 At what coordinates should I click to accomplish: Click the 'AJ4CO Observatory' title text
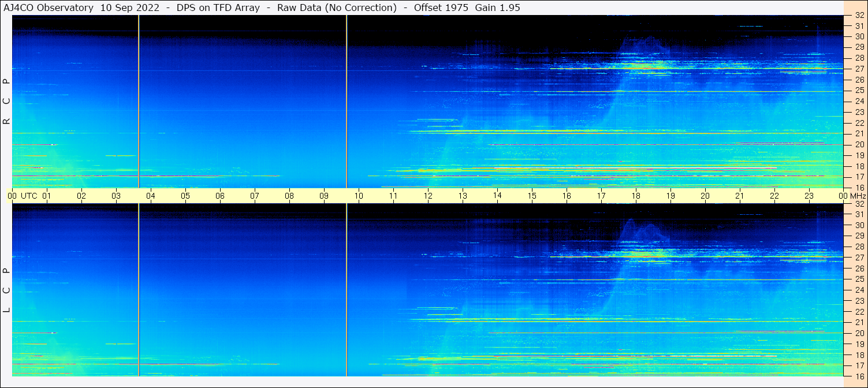(x=49, y=8)
